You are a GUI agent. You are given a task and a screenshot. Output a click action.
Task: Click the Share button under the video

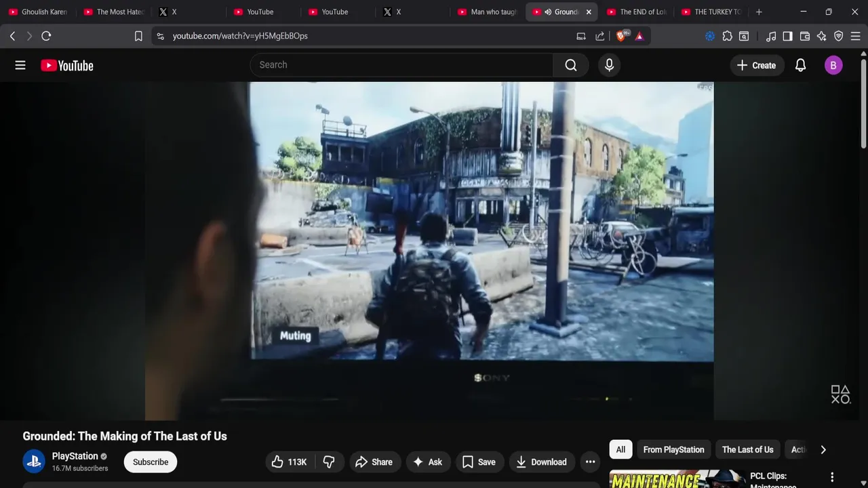[x=374, y=462]
